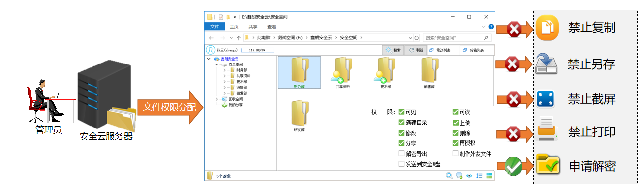Expand the 财务部 tree node
The height and width of the screenshot is (192, 644).
click(225, 70)
